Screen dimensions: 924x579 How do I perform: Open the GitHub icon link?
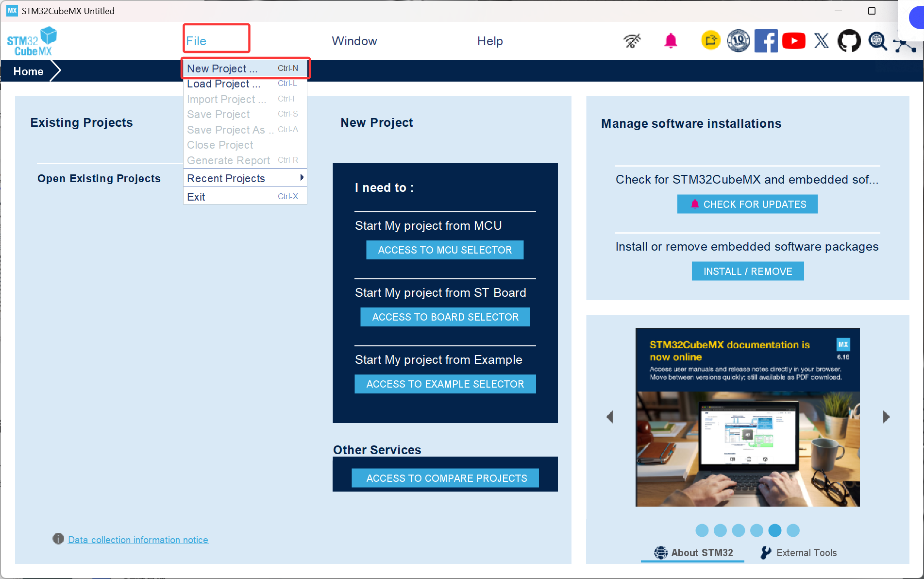tap(849, 41)
